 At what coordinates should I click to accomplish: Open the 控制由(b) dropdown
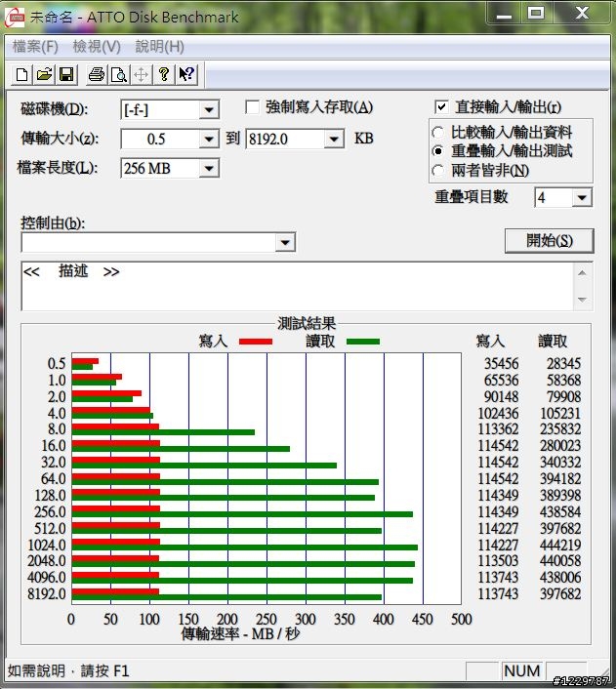coord(285,243)
